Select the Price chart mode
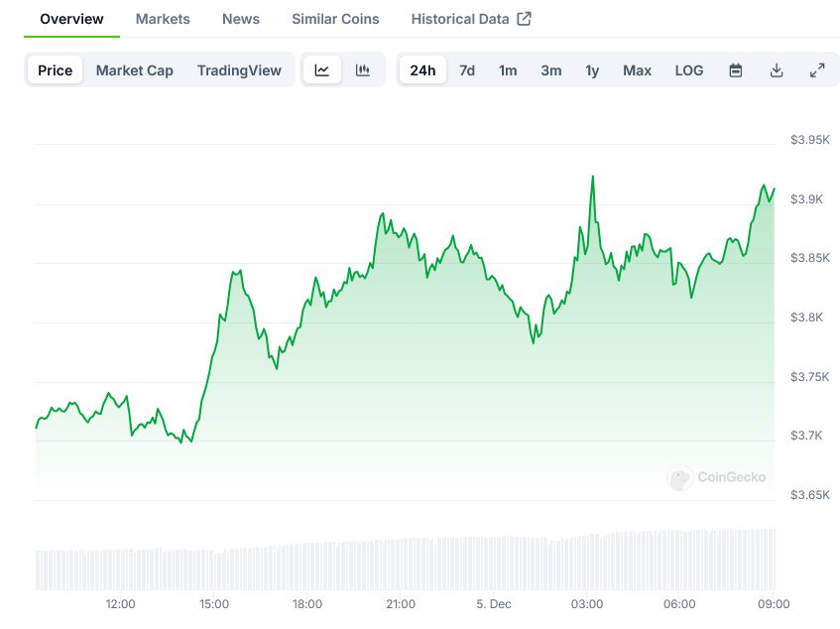The width and height of the screenshot is (840, 629). [56, 70]
